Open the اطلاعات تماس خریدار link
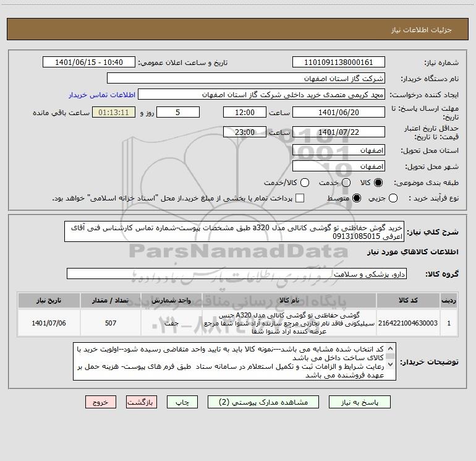 [102, 95]
